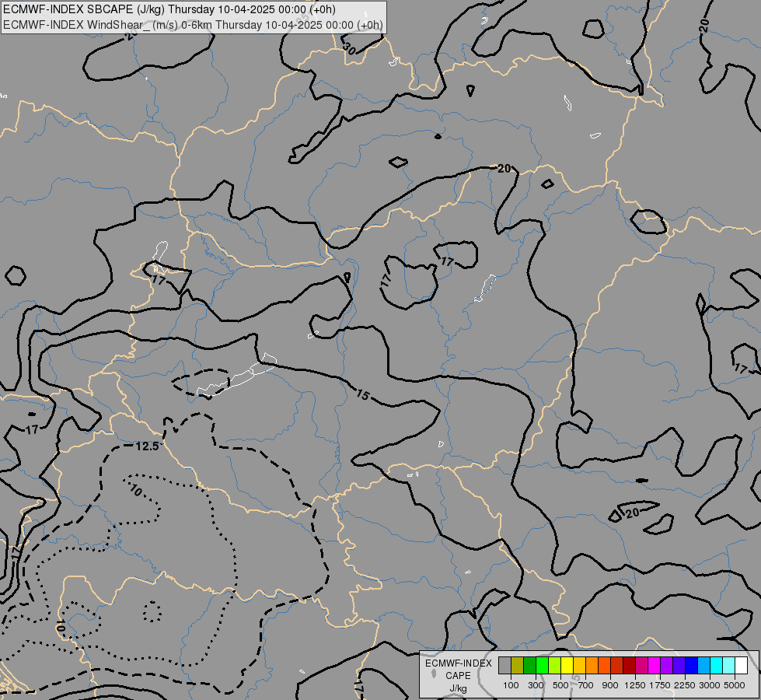Click the indigo swatch left of the 2250 tick
Viewport: 761px width, 700px height.
pos(679,666)
